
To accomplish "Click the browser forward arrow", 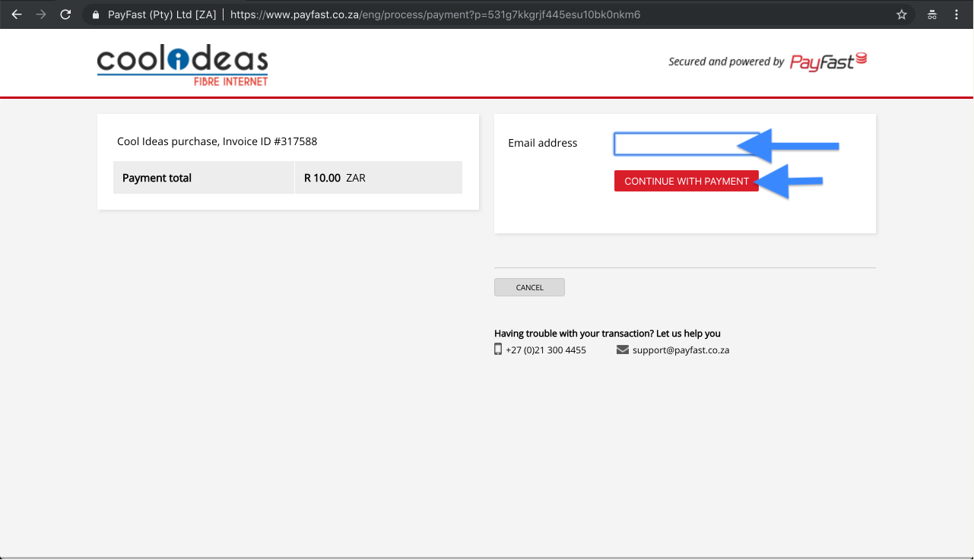I will [x=41, y=14].
